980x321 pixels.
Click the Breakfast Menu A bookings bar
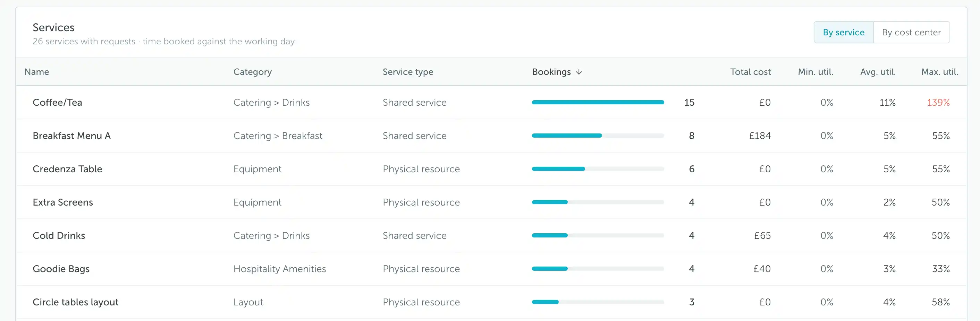point(598,136)
